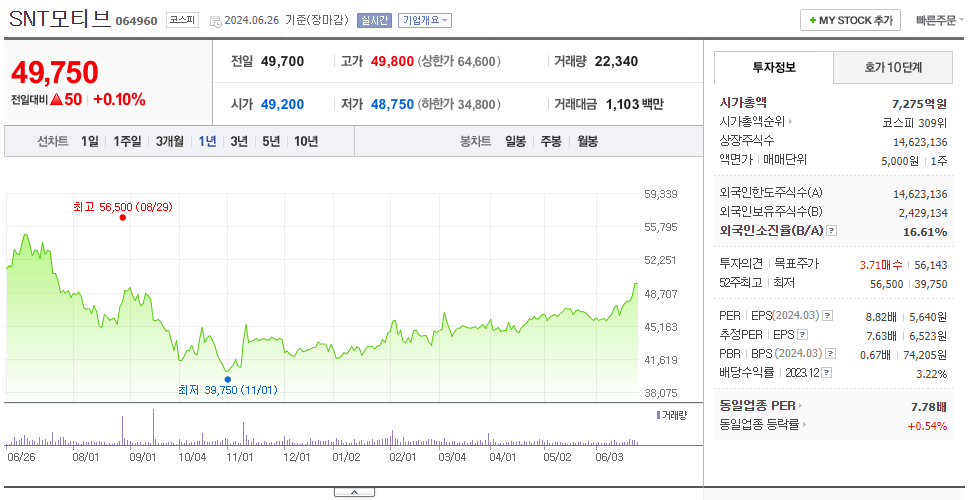Click the arrow next to 동일업종 등락률
This screenshot has height=500, width=968.
pos(805,425)
